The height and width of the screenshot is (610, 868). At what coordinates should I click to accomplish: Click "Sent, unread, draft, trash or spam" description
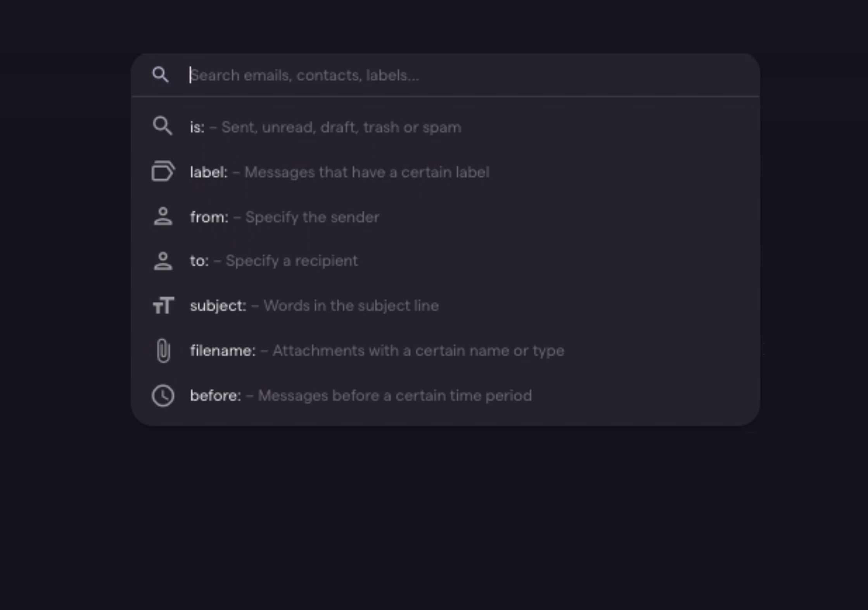click(x=341, y=127)
